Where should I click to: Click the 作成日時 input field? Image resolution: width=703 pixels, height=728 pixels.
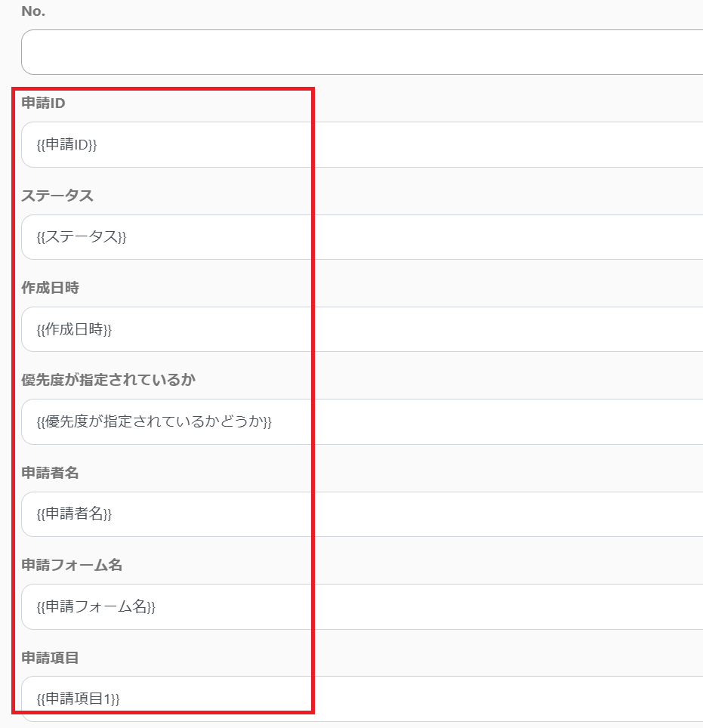point(362,329)
